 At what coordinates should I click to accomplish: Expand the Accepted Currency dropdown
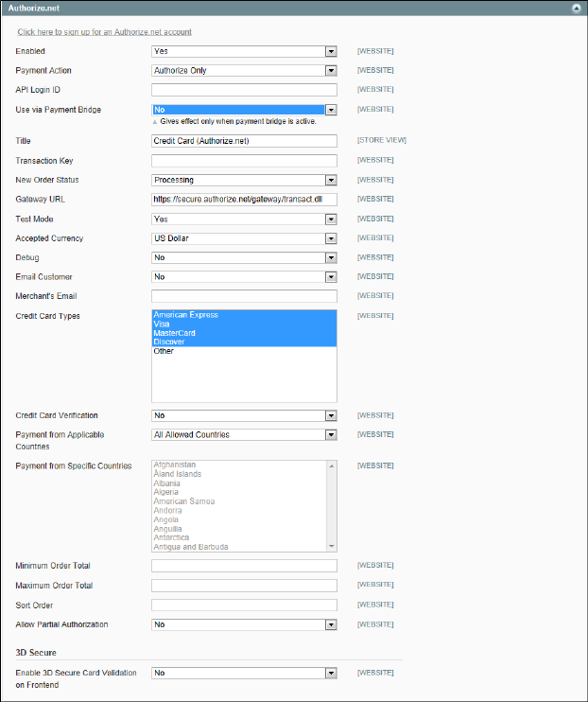point(244,238)
